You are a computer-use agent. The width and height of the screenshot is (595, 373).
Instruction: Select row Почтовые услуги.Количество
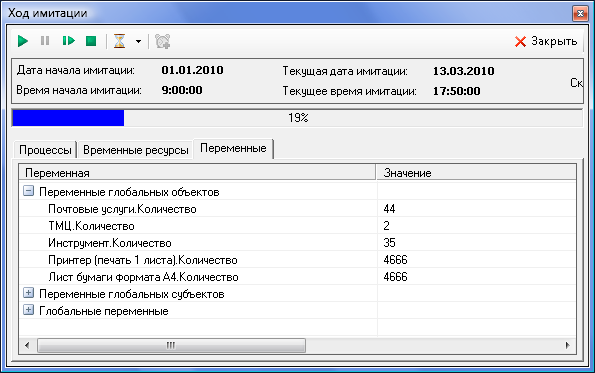tap(298, 209)
